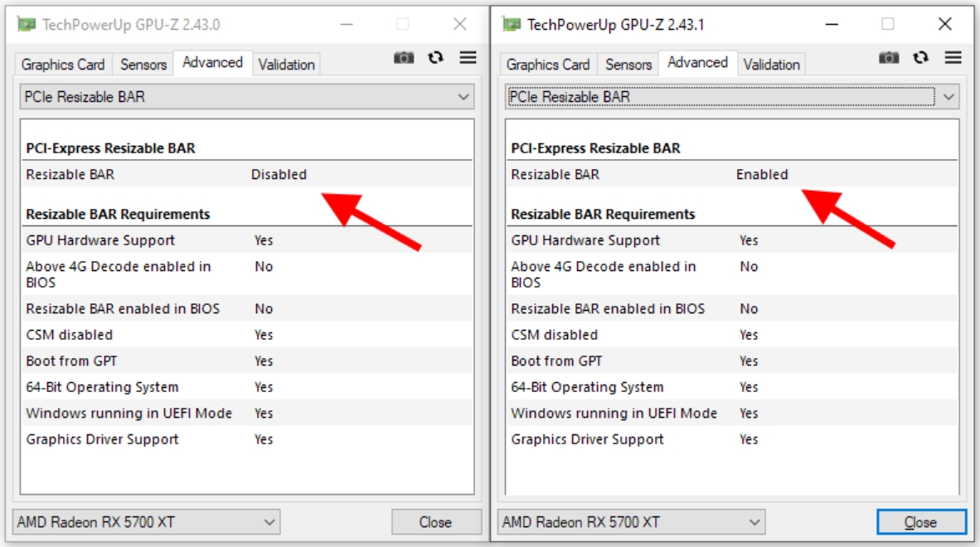This screenshot has width=980, height=547.
Task: Open AMD Radeon RX 5700 XT selector in GPU-Z 2.43.0
Action: click(x=146, y=522)
